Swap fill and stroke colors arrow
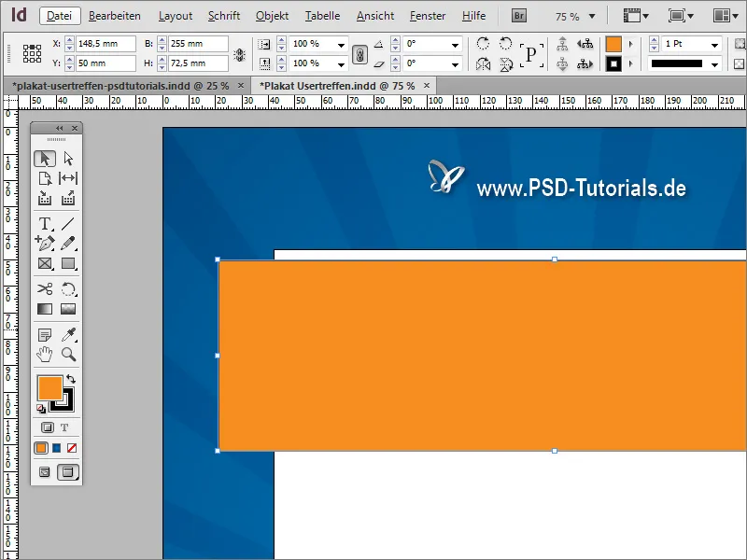 click(x=71, y=378)
